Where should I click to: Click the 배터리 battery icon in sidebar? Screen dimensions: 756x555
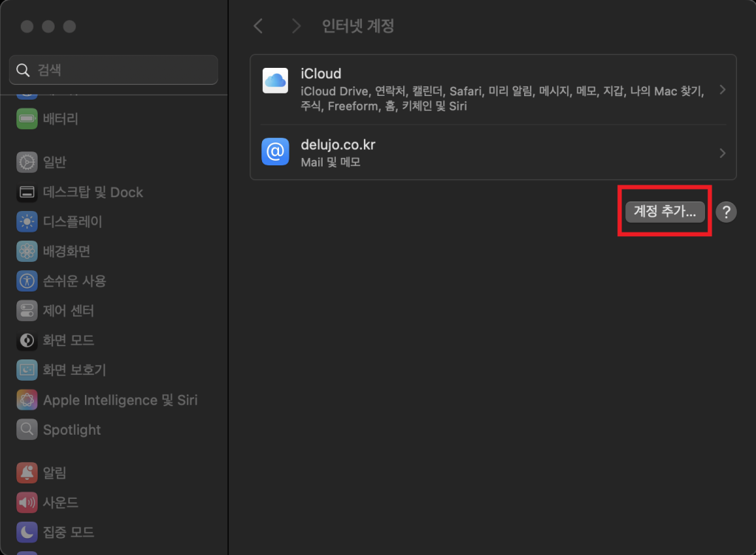[27, 119]
